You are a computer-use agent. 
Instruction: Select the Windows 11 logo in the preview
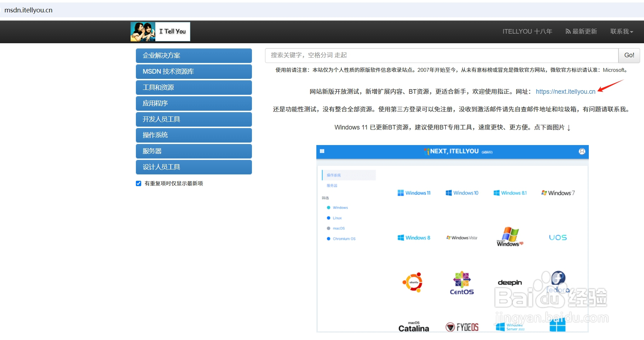click(x=414, y=193)
